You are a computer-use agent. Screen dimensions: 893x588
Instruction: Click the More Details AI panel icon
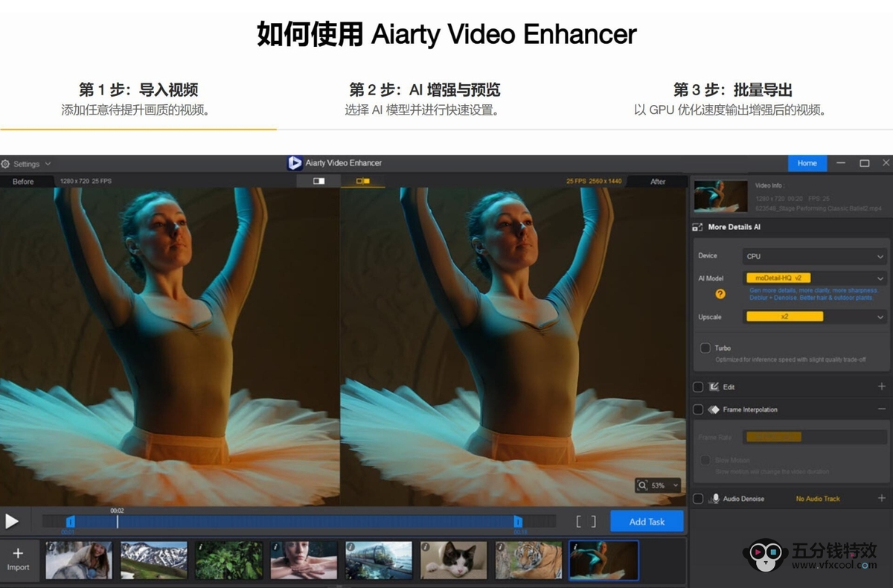[697, 227]
